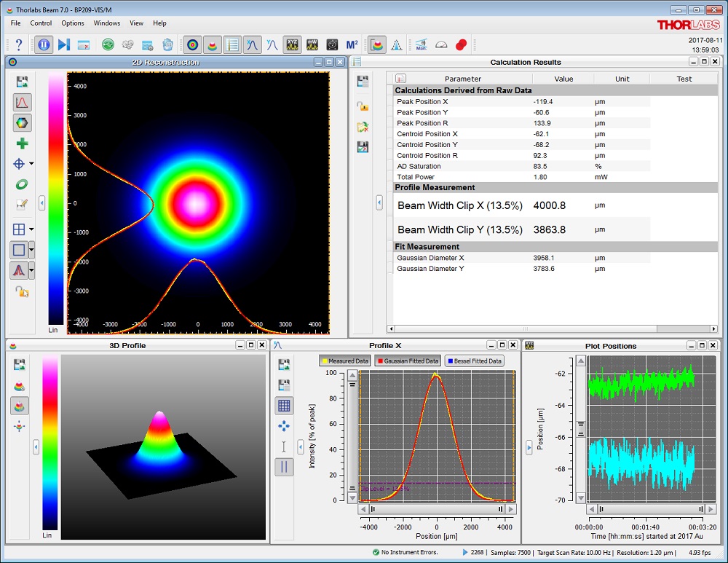
Task: Open the M² measurement tool
Action: (x=354, y=44)
